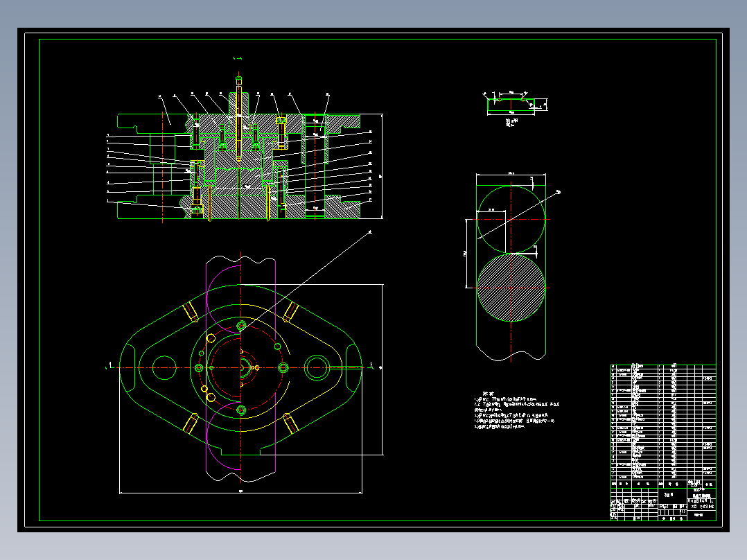Select the lower-right yellow slanted screw in plan view

(290, 423)
